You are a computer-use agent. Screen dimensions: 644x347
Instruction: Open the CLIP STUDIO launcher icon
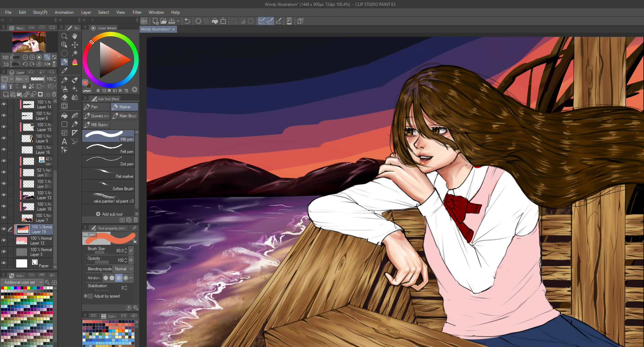click(144, 21)
